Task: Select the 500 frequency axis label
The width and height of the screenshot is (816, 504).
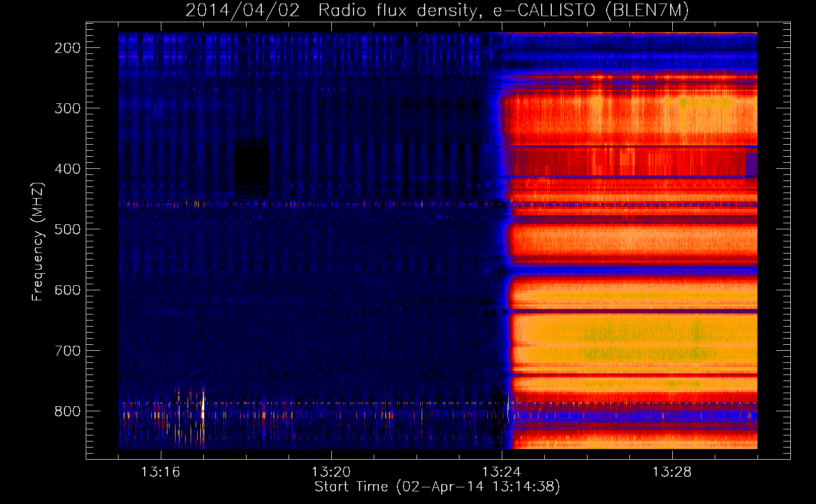Action: (68, 229)
